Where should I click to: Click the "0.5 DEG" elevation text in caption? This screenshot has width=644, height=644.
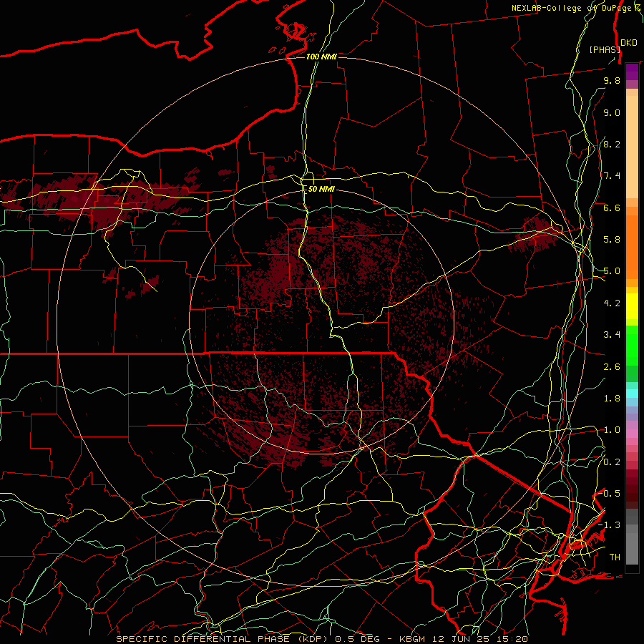(356, 639)
